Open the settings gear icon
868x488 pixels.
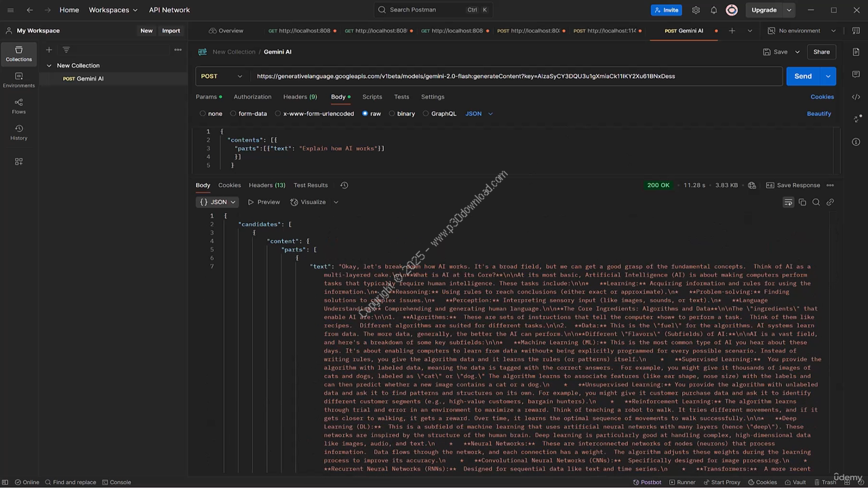696,10
